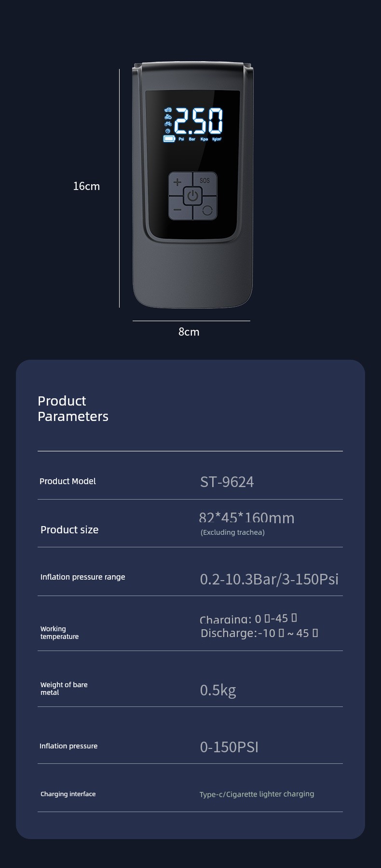This screenshot has width=381, height=868.
Task: Click the ST-9624 model number
Action: (x=227, y=482)
